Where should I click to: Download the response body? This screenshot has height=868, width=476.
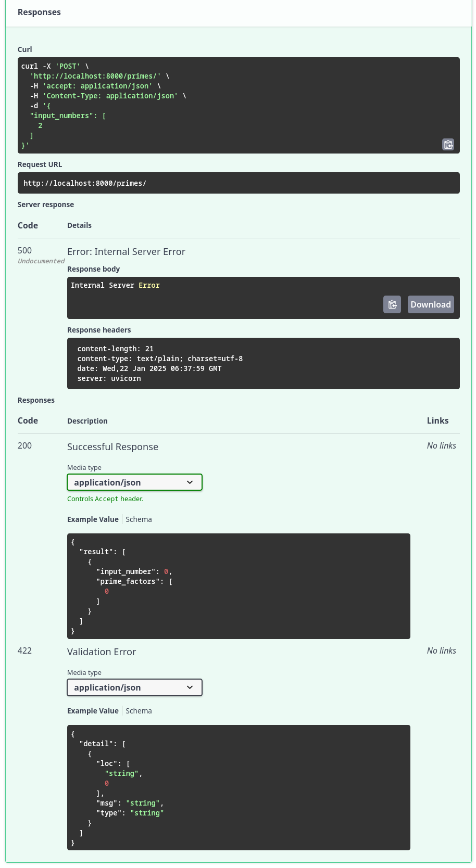[x=431, y=304]
